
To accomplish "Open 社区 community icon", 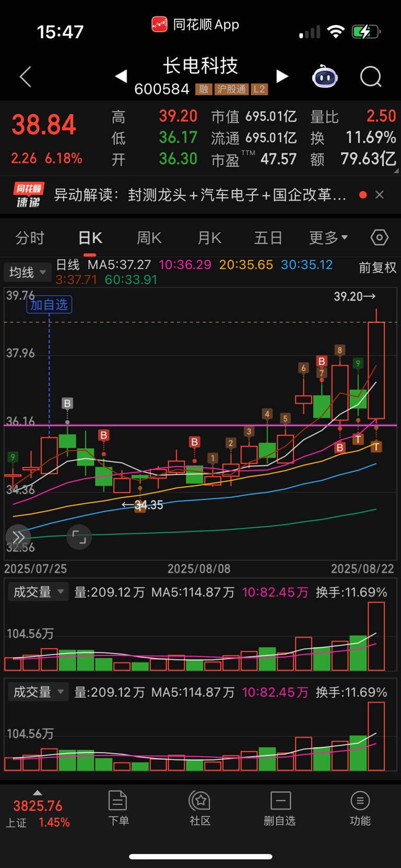I will [x=200, y=808].
